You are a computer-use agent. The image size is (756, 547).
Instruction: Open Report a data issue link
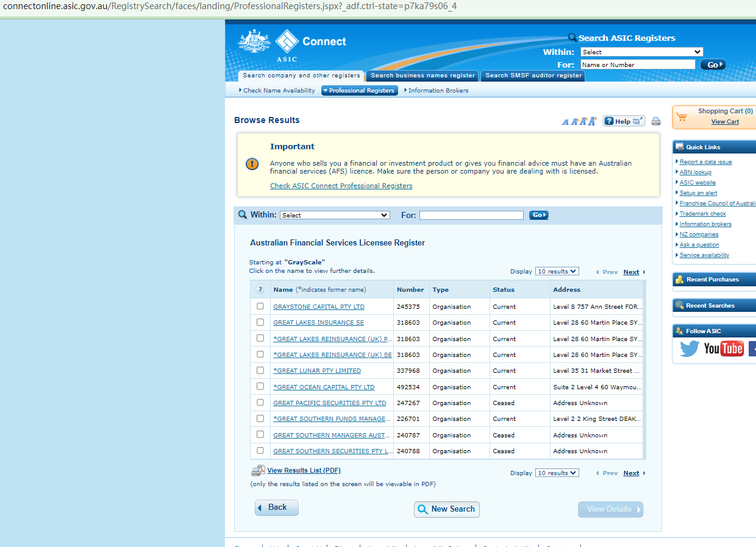click(705, 162)
